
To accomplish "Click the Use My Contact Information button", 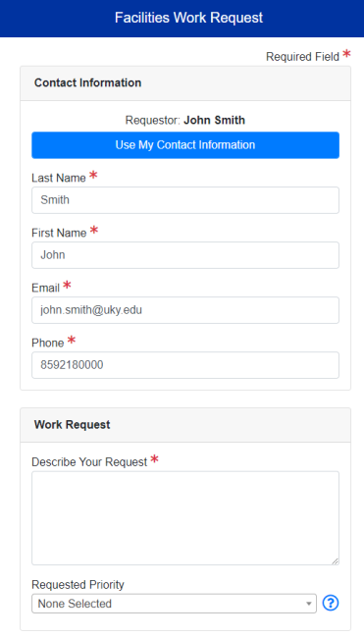I will (x=185, y=145).
